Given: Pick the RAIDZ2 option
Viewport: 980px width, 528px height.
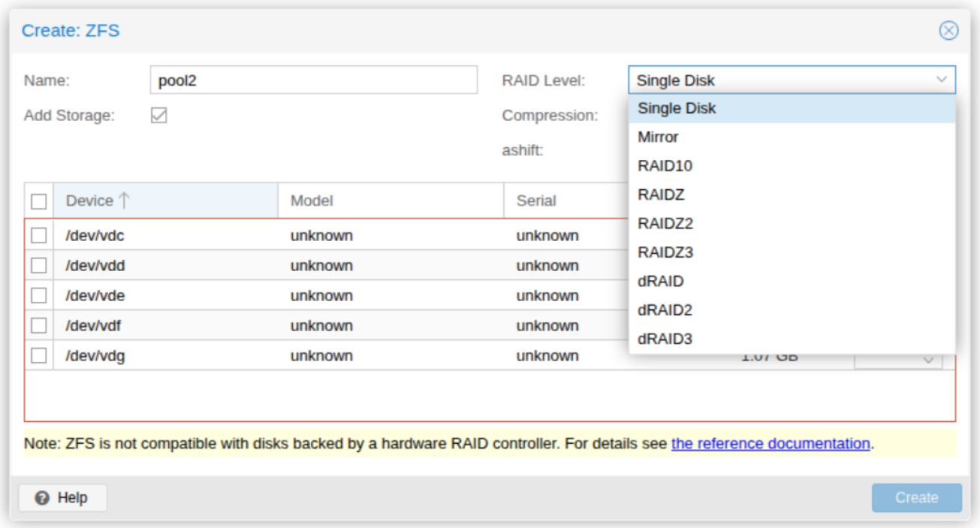Looking at the screenshot, I should (665, 224).
